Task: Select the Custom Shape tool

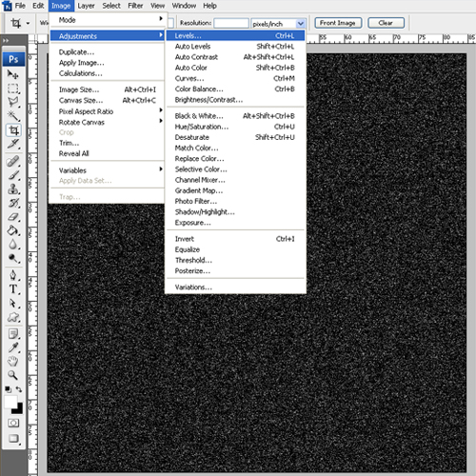Action: pos(13,317)
